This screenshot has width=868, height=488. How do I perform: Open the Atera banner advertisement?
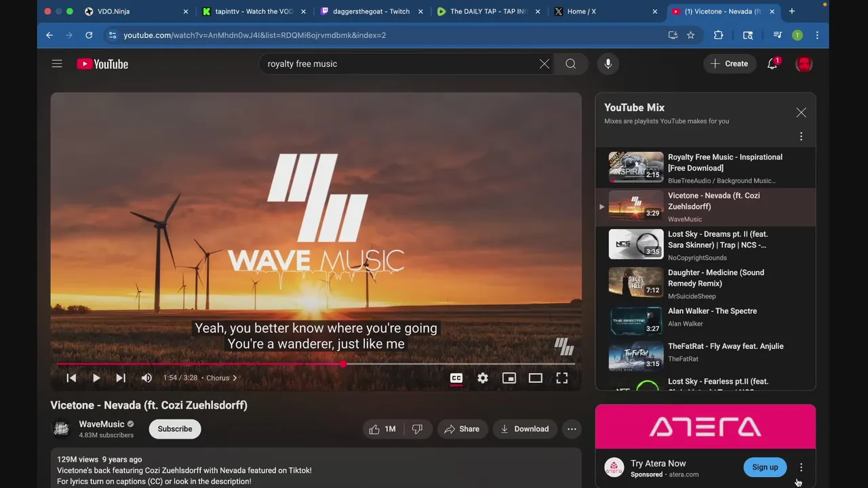[x=705, y=427]
